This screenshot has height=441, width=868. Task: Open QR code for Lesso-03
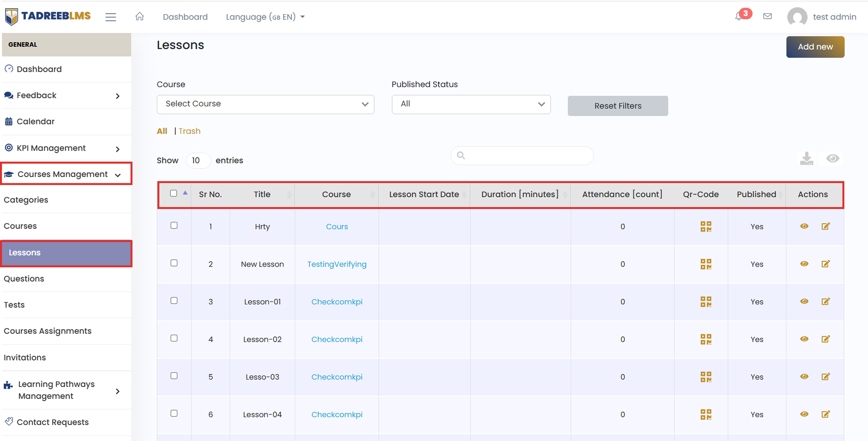point(706,377)
